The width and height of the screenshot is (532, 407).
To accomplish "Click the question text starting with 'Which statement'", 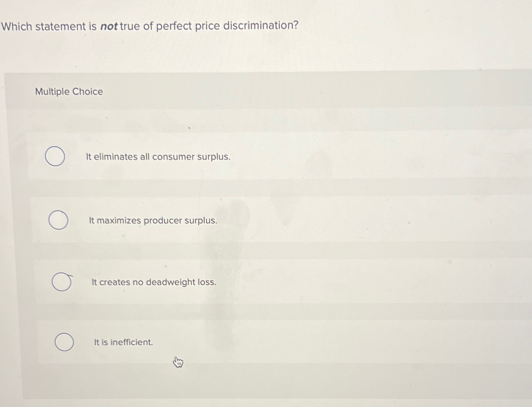I will click(x=150, y=26).
